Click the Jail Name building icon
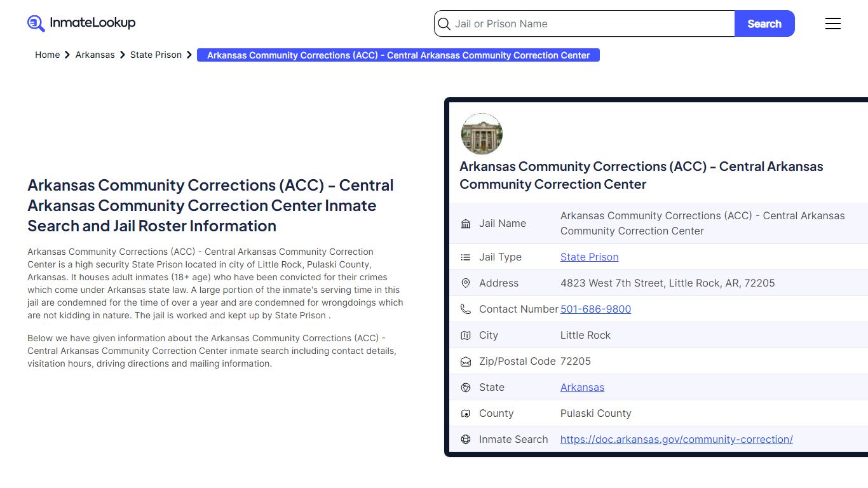The image size is (868, 488). tap(466, 224)
